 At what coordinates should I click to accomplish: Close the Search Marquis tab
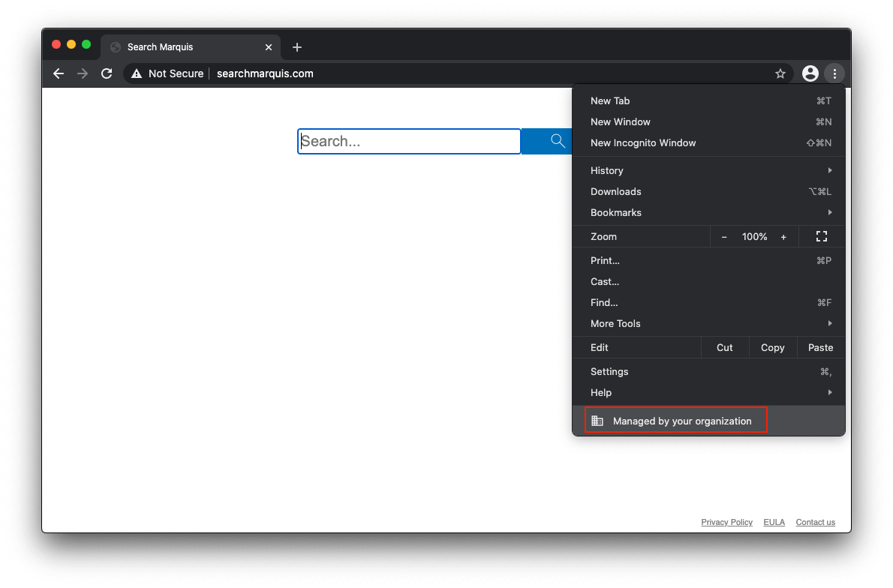[268, 47]
